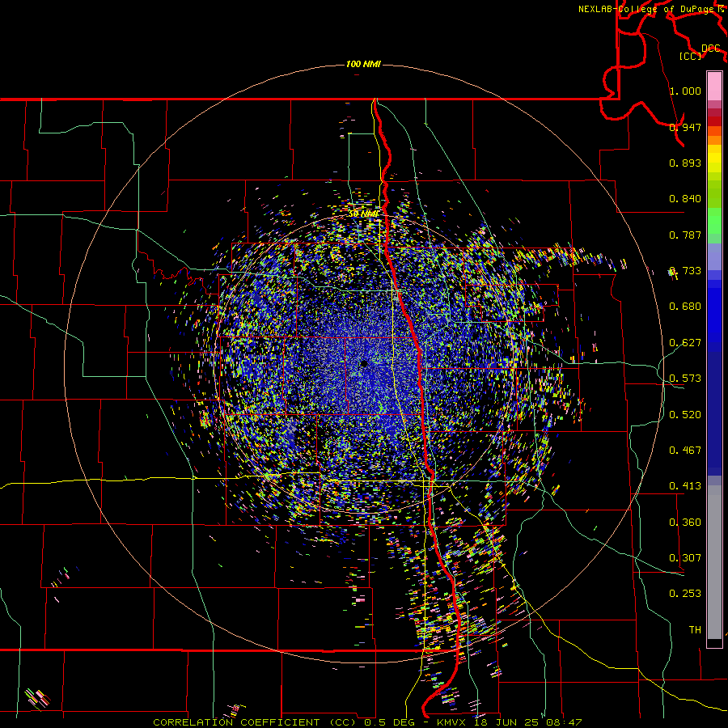The width and height of the screenshot is (728, 728).
Task: Click the TH label on the legend
Action: (x=695, y=630)
